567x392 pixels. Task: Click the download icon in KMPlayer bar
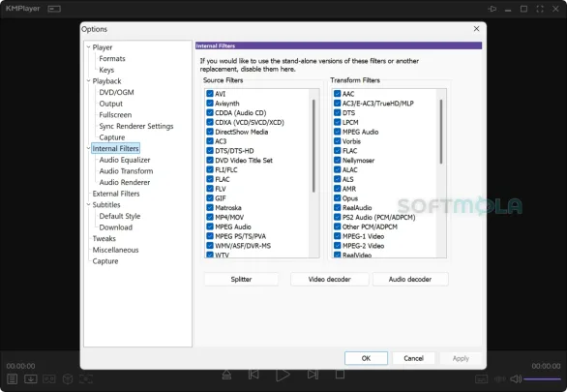pos(31,378)
